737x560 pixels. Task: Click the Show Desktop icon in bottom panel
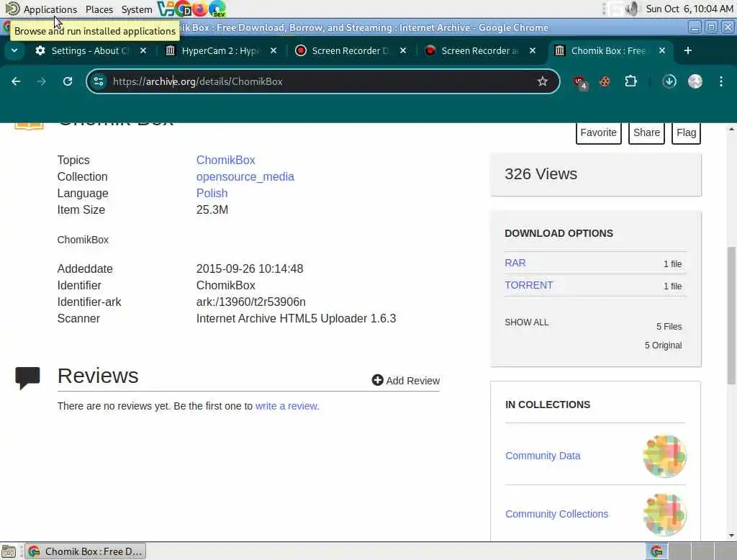coord(9,551)
